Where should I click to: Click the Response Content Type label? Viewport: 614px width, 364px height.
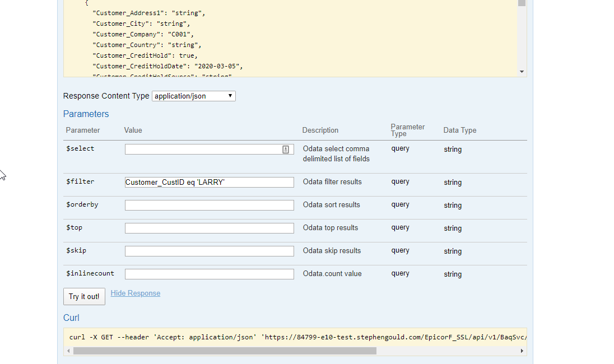point(106,96)
